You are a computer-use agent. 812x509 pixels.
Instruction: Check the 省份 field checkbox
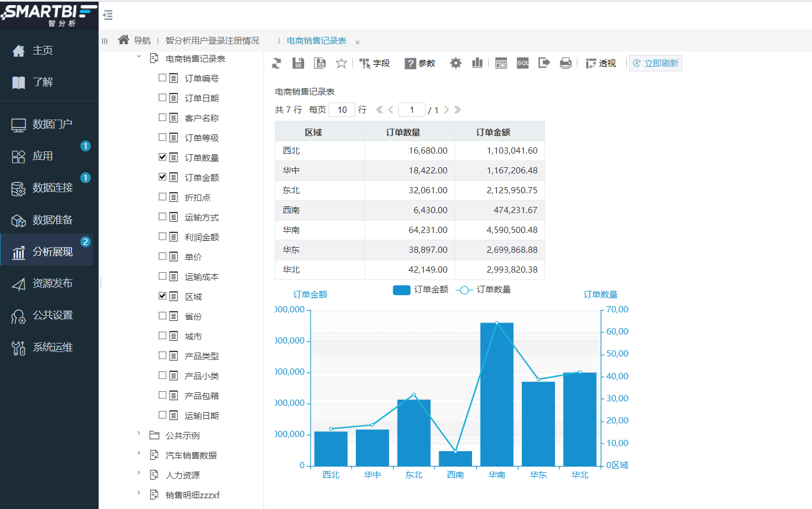coord(163,316)
